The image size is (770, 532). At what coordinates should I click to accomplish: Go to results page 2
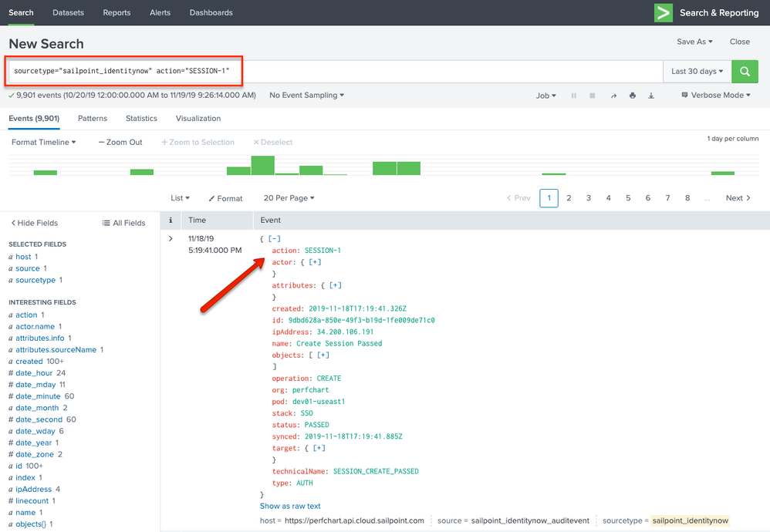pos(569,198)
